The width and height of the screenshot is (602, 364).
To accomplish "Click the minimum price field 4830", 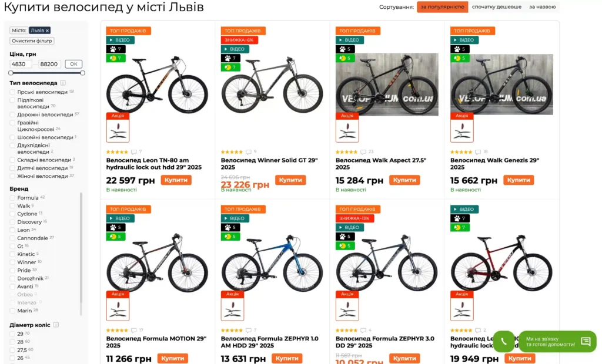I will click(21, 64).
